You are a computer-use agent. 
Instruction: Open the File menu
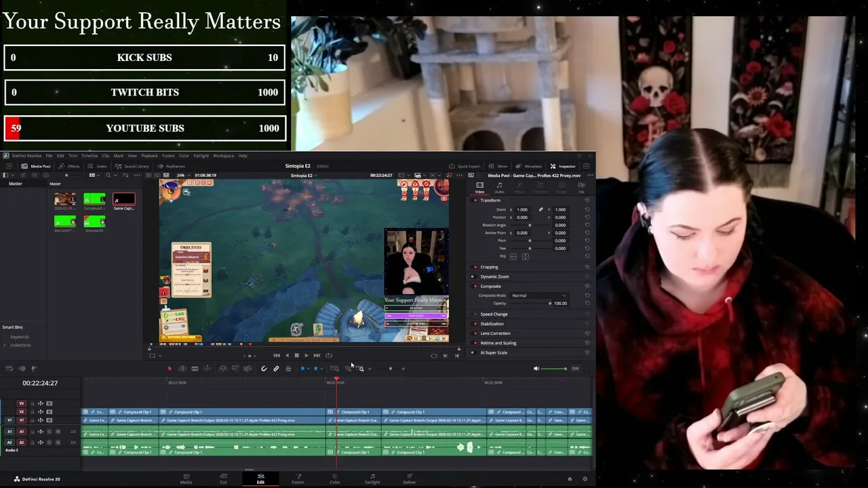click(49, 156)
